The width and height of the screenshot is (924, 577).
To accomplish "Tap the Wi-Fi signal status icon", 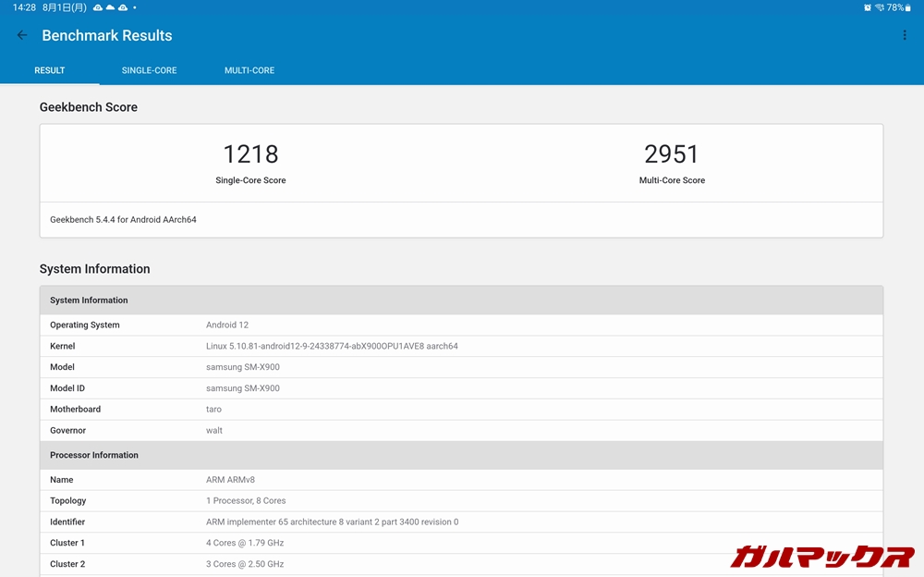I will (x=879, y=7).
